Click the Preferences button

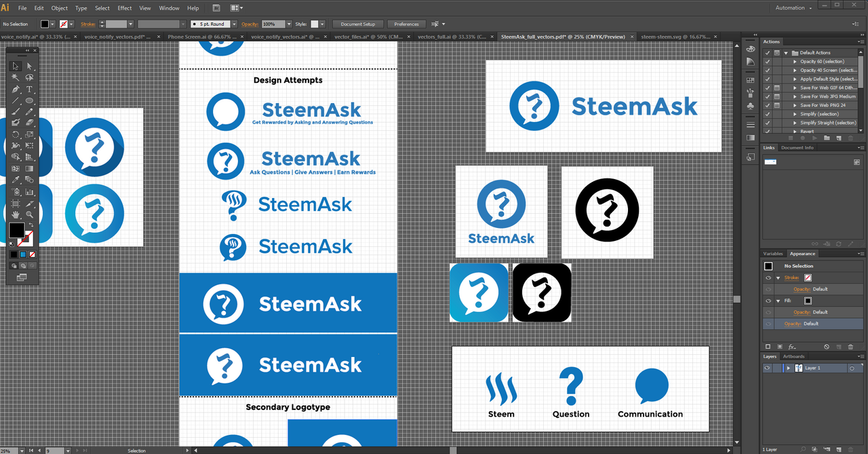tap(406, 24)
